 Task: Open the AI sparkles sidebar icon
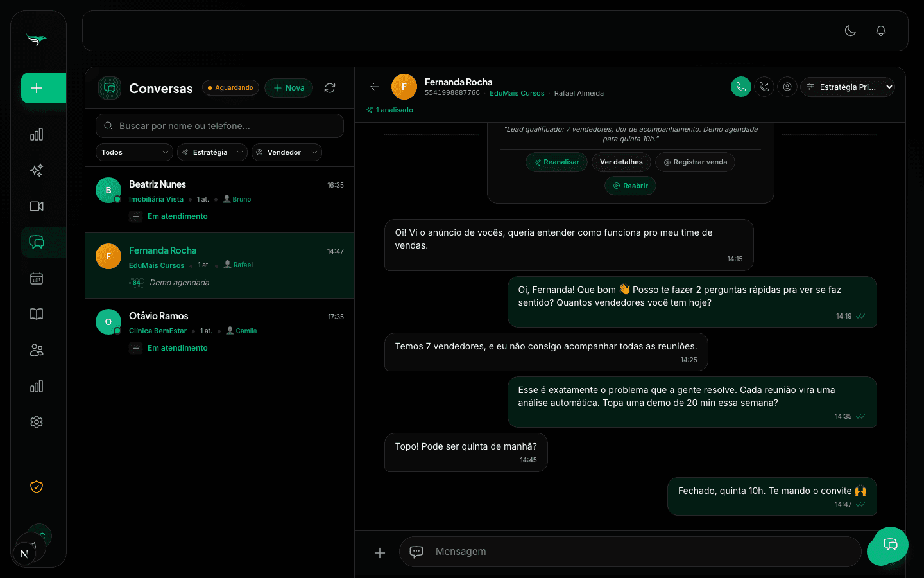[37, 170]
